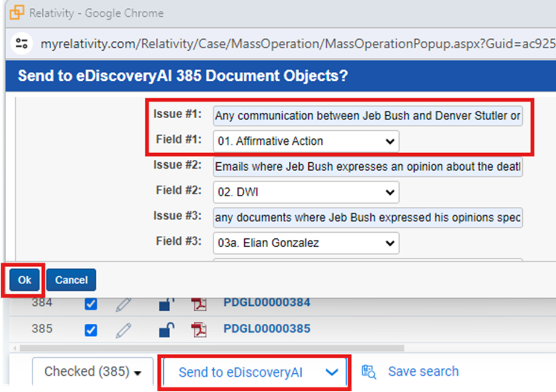This screenshot has height=392, width=556.
Task: Open Field #3 Elian Gonzalez dropdown
Action: (x=306, y=243)
